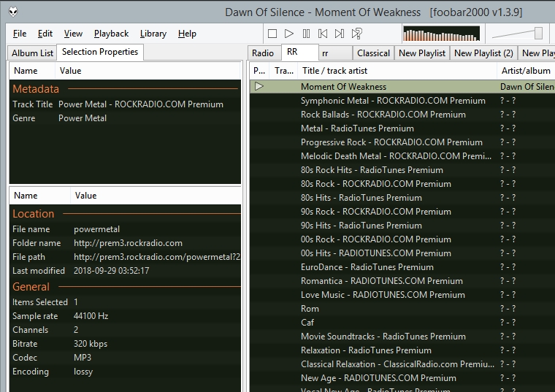Select the Caf playlist entry

tap(402, 323)
